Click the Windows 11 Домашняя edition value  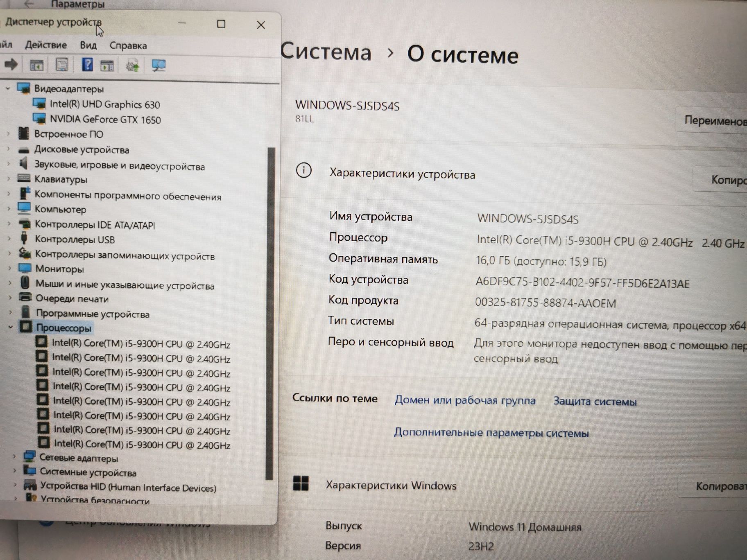525,526
